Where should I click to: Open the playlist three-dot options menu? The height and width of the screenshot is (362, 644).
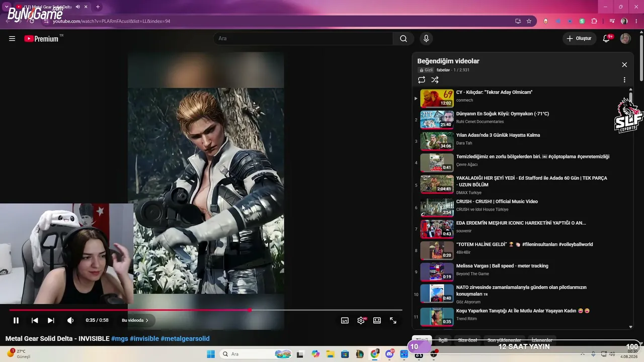coord(624,80)
